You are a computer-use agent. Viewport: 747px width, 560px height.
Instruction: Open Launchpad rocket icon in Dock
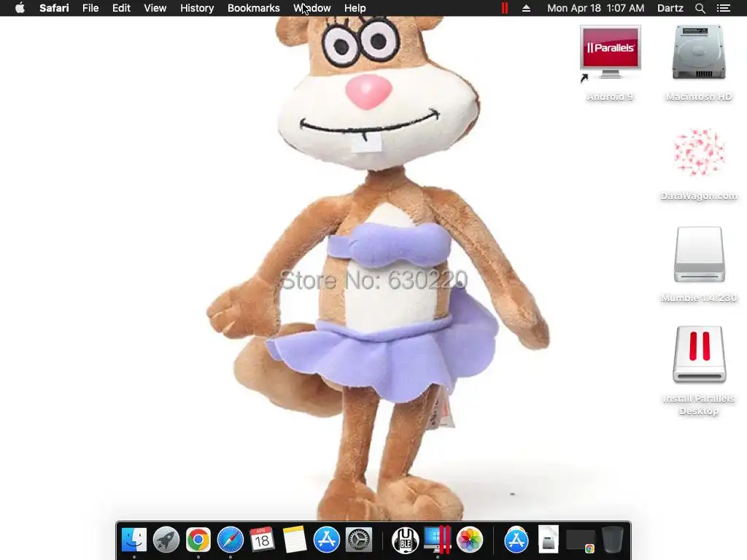point(166,540)
